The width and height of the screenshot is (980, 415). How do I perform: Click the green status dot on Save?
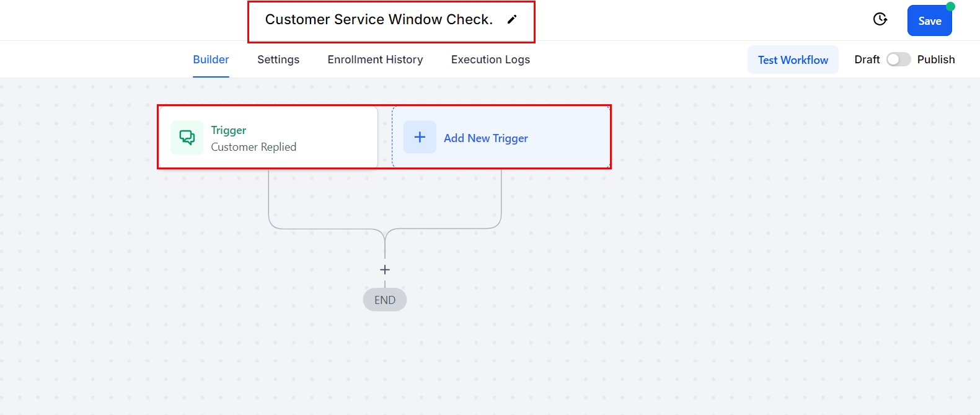(x=950, y=6)
